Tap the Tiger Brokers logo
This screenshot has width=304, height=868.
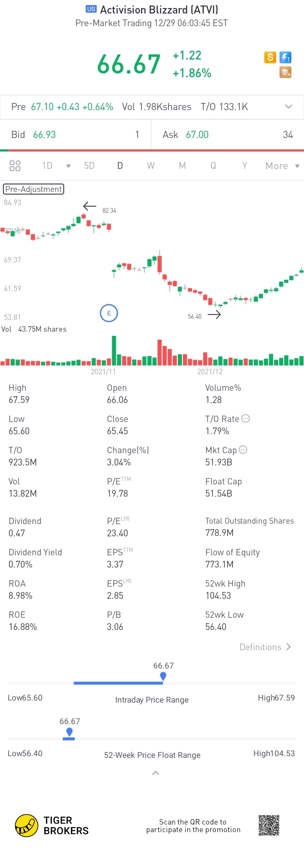click(x=27, y=825)
